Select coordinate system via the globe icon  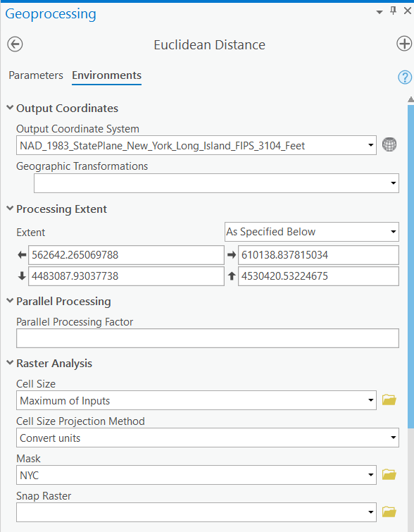click(389, 145)
